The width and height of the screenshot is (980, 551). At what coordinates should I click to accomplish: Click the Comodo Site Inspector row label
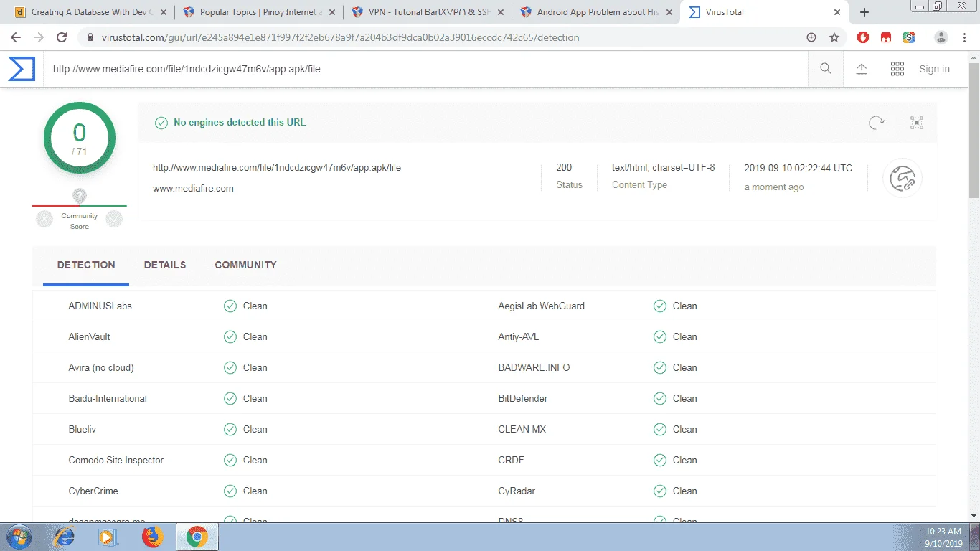116,461
